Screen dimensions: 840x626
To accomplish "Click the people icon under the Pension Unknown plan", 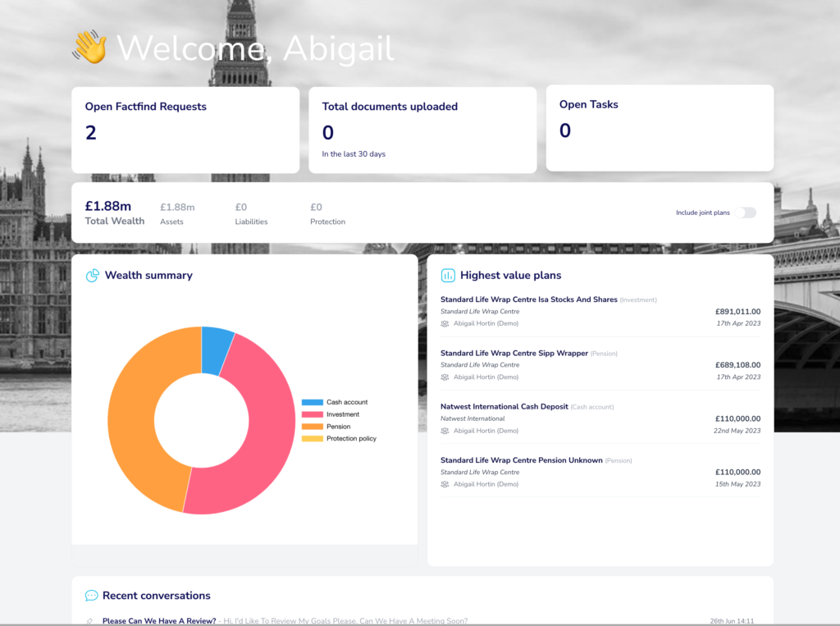I will point(445,484).
